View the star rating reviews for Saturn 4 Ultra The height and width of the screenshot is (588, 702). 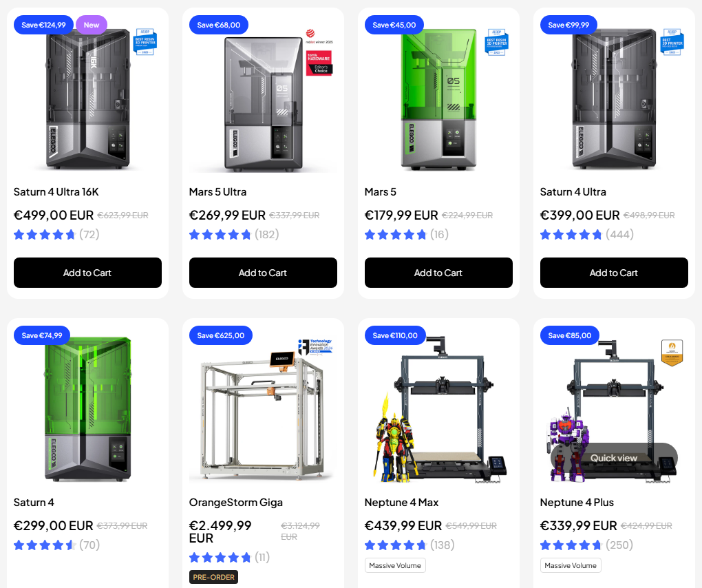tap(586, 234)
